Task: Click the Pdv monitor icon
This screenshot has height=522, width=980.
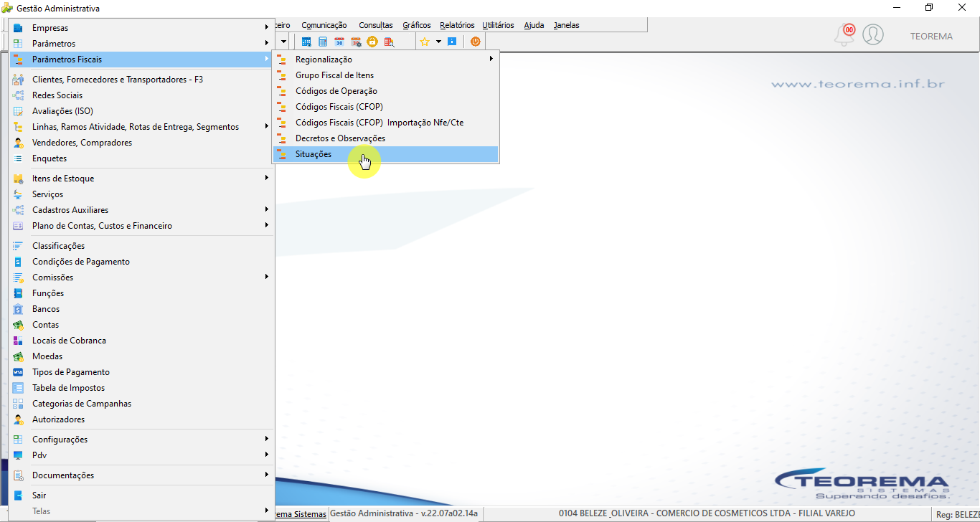Action: point(18,455)
